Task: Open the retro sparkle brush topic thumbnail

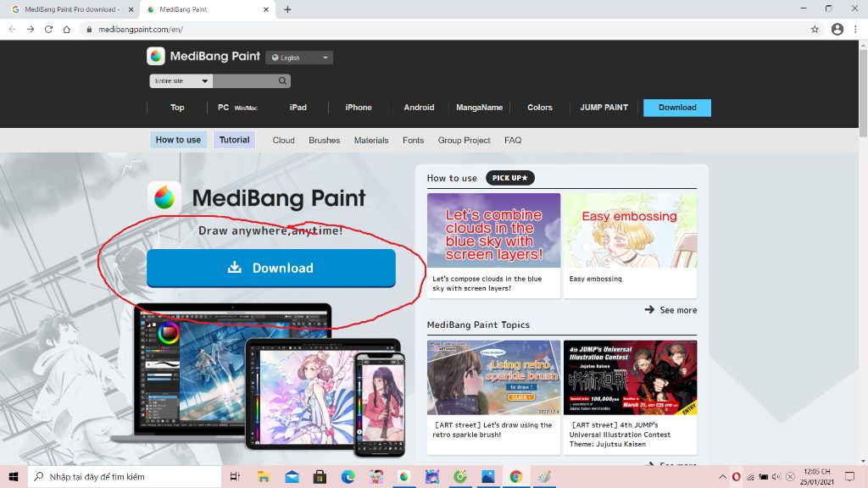Action: (494, 377)
